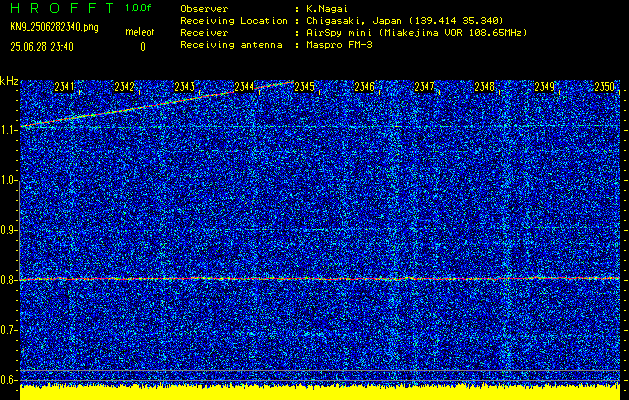The height and width of the screenshot is (400, 629).
Task: Click the Receiving antenna label
Action: pyautogui.click(x=231, y=45)
